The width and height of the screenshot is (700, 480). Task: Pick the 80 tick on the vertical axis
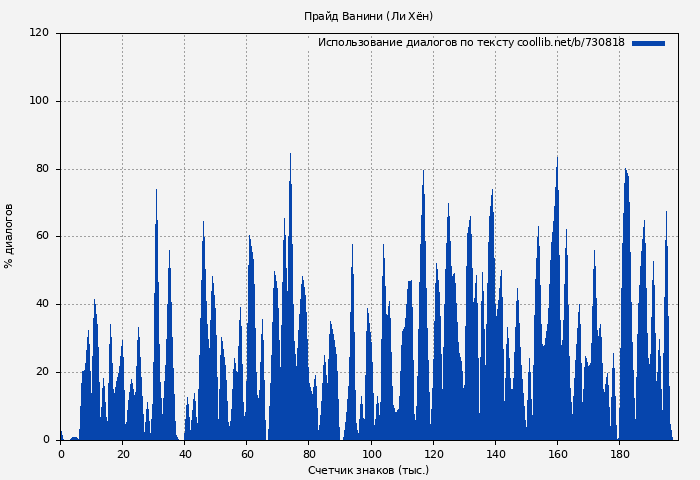(x=42, y=169)
